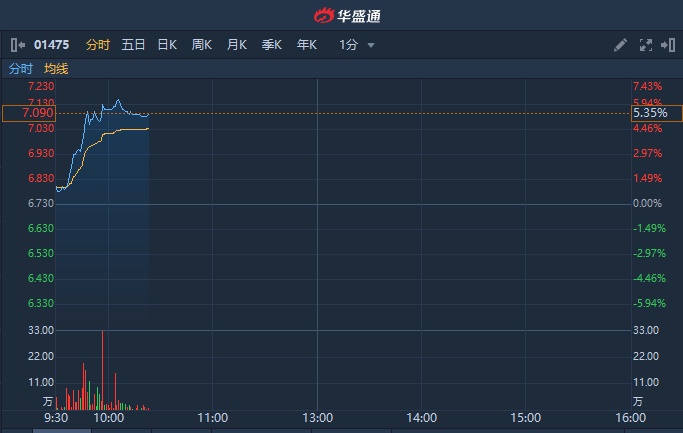
Task: Open the 1分 minute-interval dropdown
Action: point(357,45)
